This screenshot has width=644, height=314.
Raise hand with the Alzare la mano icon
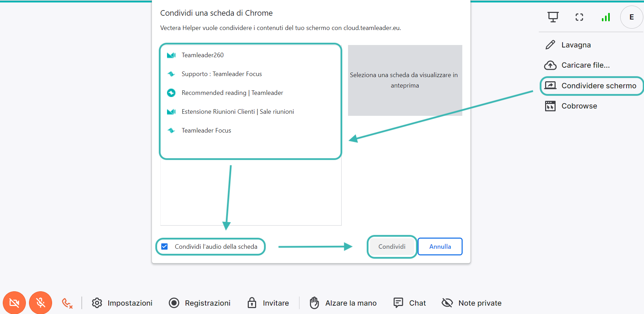coord(314,303)
